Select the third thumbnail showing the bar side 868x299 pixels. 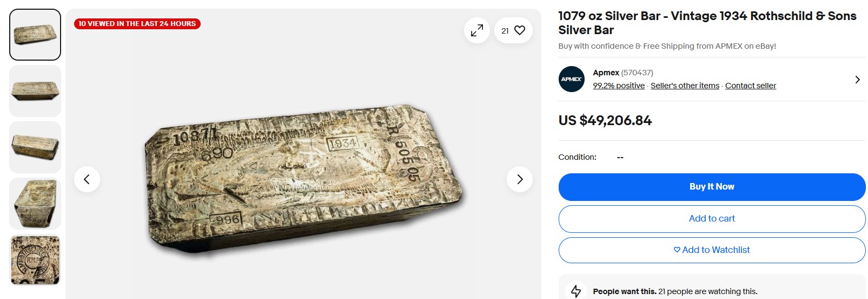[35, 147]
